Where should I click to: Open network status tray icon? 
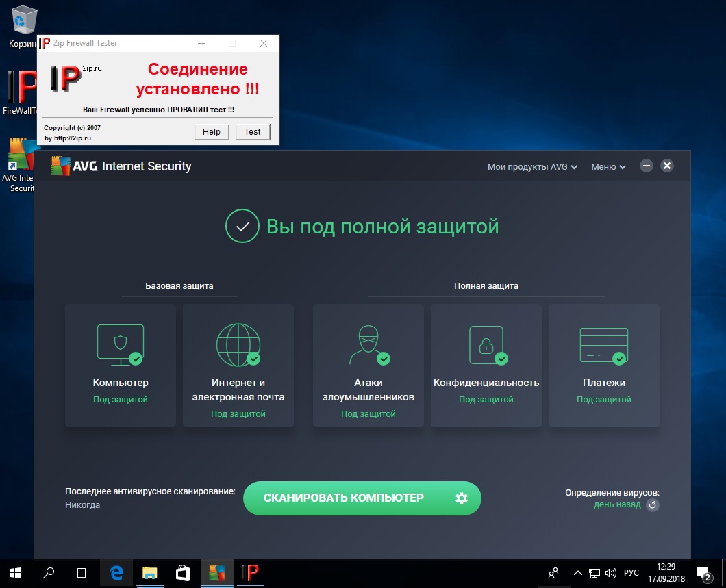pos(594,574)
